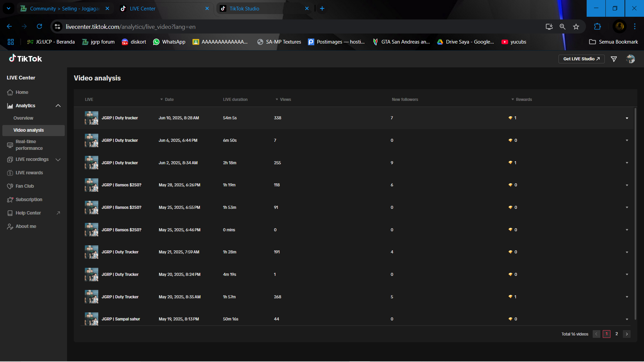
Task: Open the browser extensions puzzle icon
Action: 597,26
